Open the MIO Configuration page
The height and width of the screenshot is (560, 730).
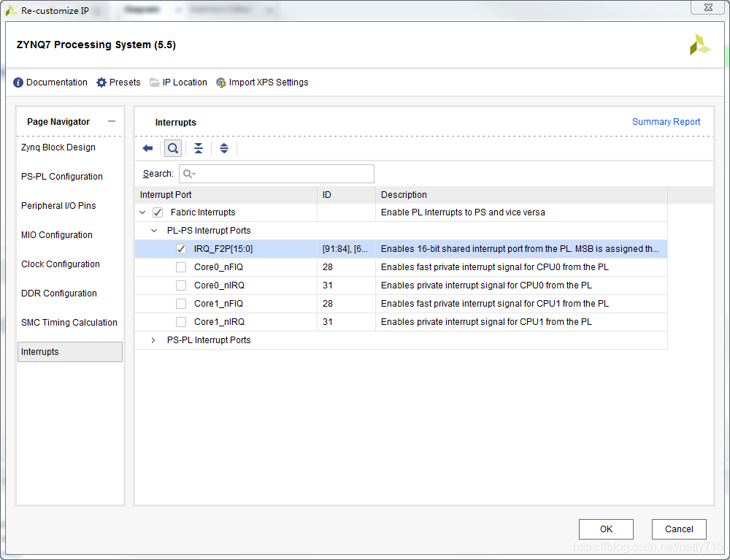coord(57,235)
